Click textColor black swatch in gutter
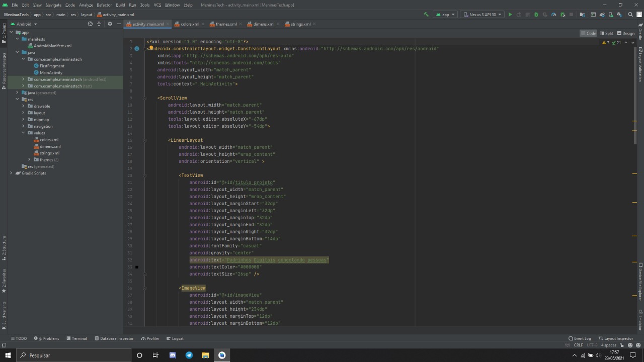This screenshot has width=644, height=362. click(x=136, y=267)
